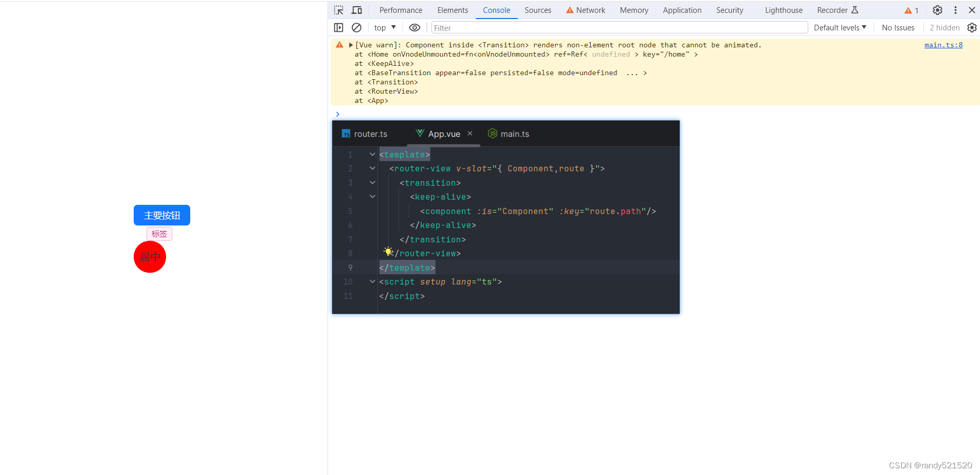Click the red 居中 circle
The image size is (980, 475).
[x=150, y=257]
